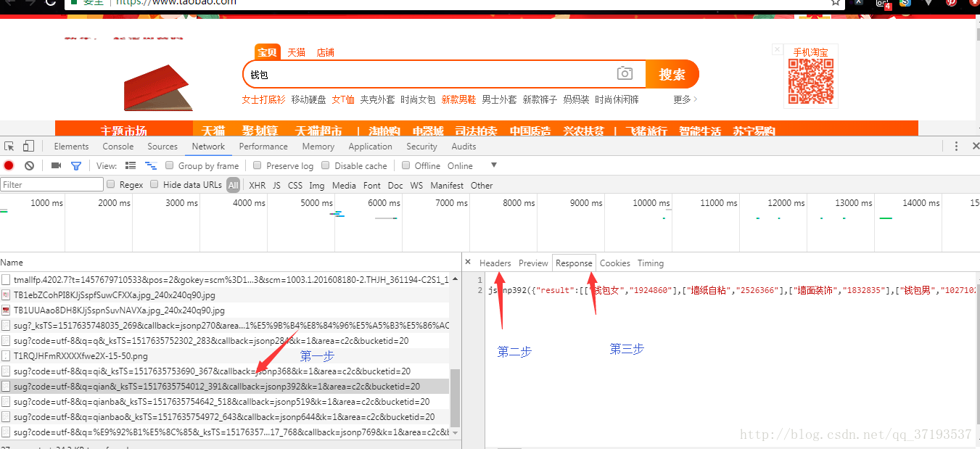Viewport: 980px width, 449px height.
Task: Open the Security tab
Action: coord(421,146)
